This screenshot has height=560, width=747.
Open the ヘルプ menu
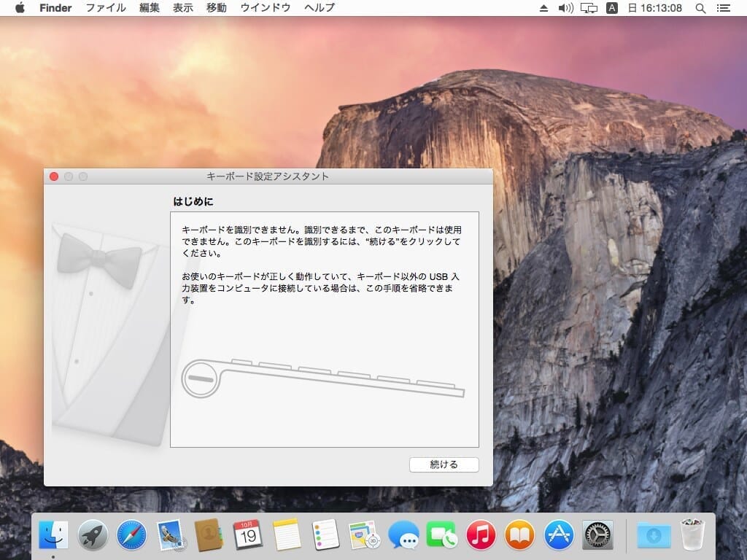click(x=320, y=8)
